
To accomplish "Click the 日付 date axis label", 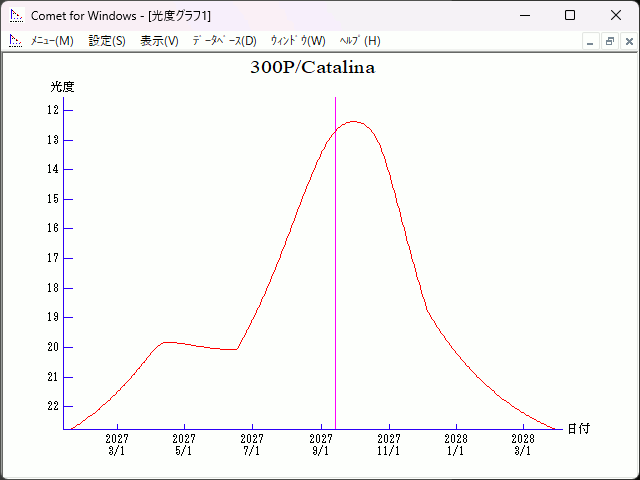I will [578, 429].
